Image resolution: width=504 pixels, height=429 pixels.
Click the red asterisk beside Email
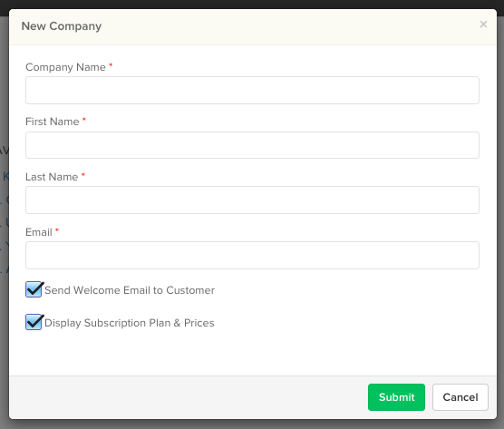tap(57, 230)
